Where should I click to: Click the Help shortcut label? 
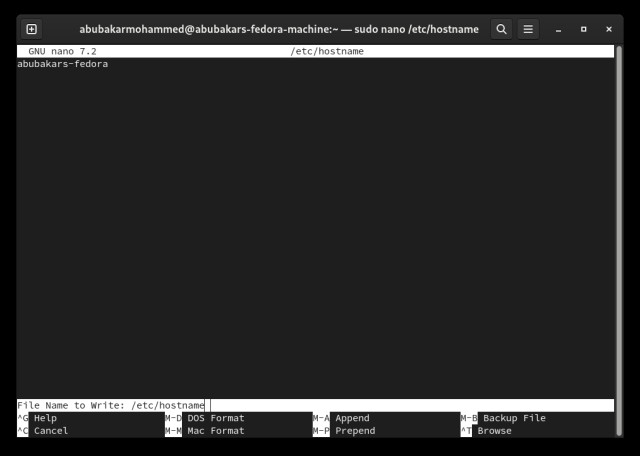pos(45,418)
